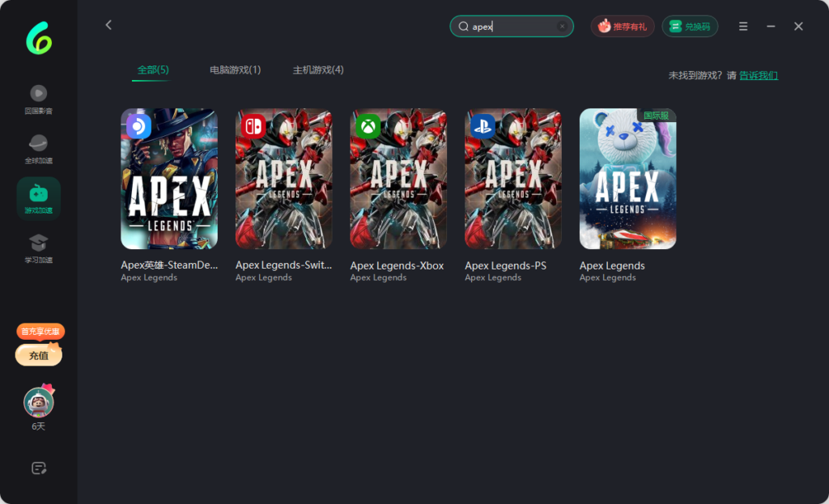This screenshot has width=829, height=504.
Task: Switch to the 全部(5) tab
Action: click(153, 70)
